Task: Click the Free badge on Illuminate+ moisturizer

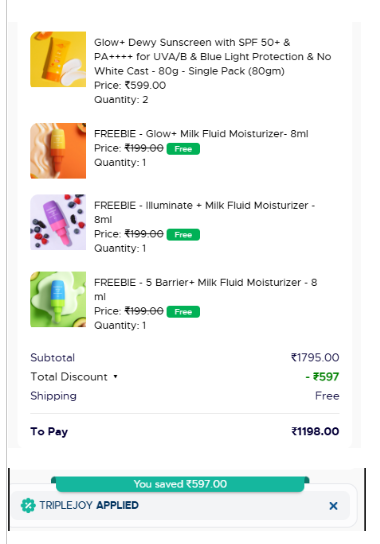Action: click(x=183, y=235)
